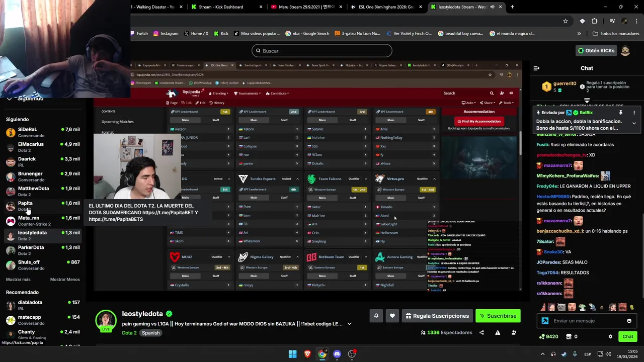
Task: Open the browser main menu dots
Action: 636,21
